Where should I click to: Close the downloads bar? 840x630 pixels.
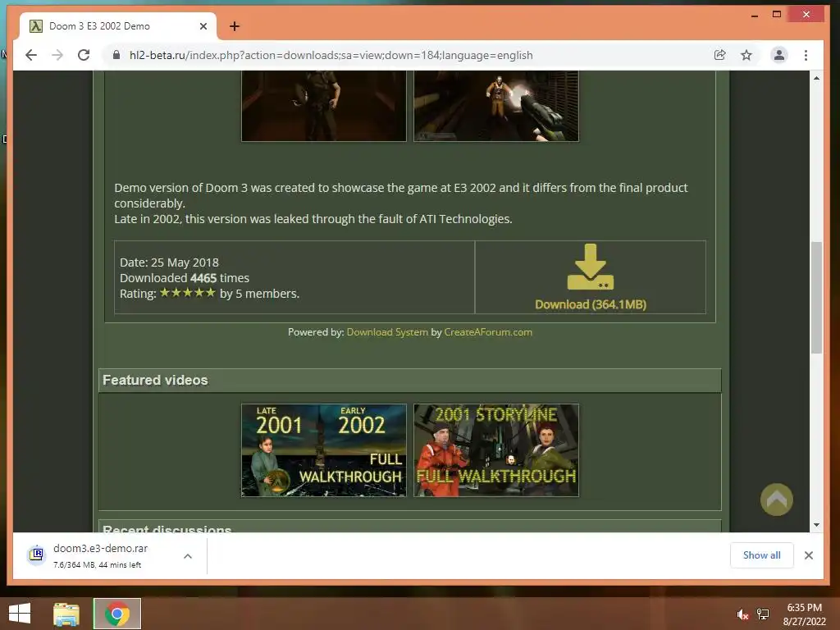(809, 555)
